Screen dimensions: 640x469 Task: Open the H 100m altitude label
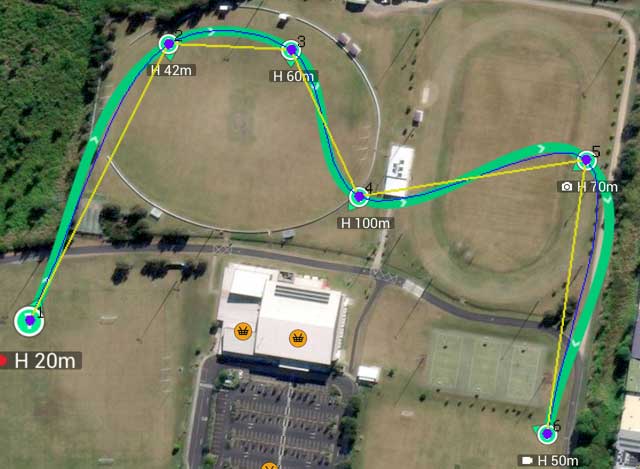pos(365,223)
